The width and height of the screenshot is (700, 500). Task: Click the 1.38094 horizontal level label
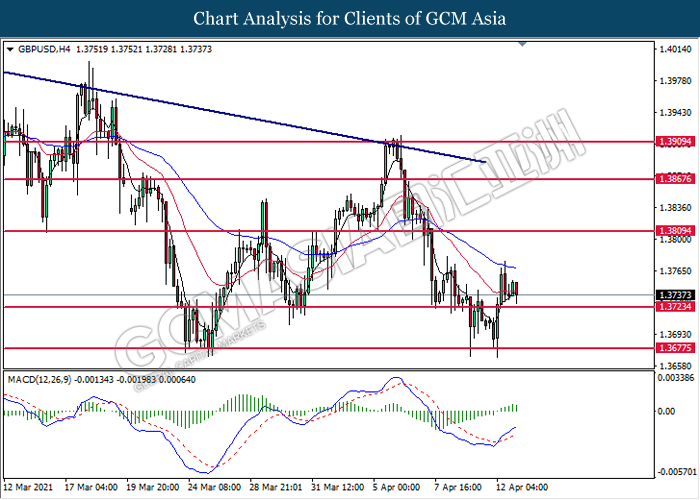click(675, 231)
